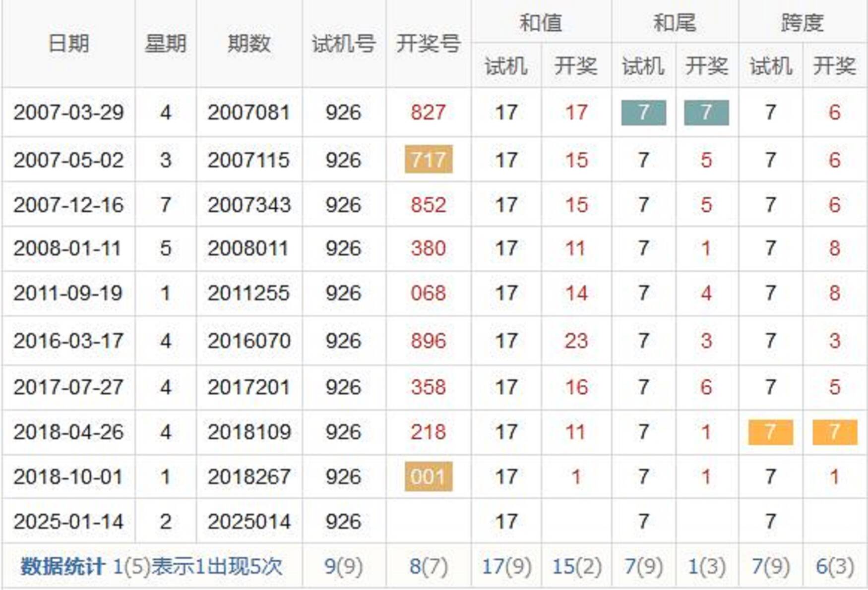The height and width of the screenshot is (590, 868).
Task: Click the 8(7) statistic in footer
Action: (x=428, y=566)
